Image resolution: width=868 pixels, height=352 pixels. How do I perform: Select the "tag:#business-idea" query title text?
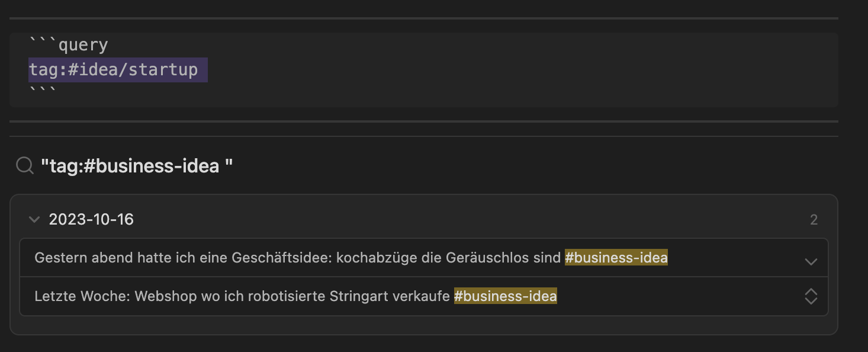137,166
